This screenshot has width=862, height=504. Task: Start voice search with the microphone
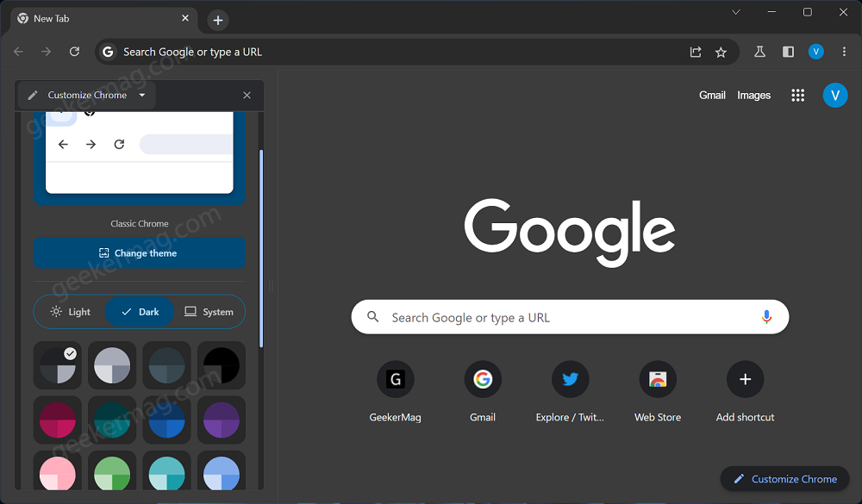[766, 317]
